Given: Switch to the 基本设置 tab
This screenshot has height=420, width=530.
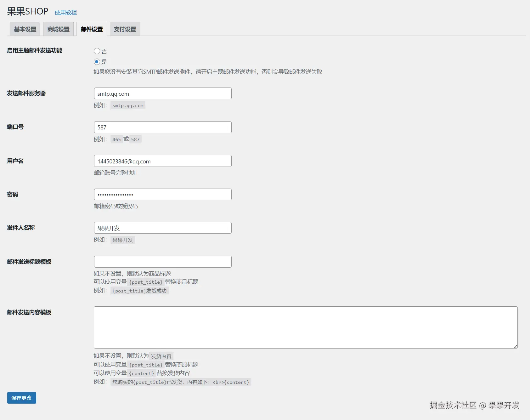Looking at the screenshot, I should point(25,29).
